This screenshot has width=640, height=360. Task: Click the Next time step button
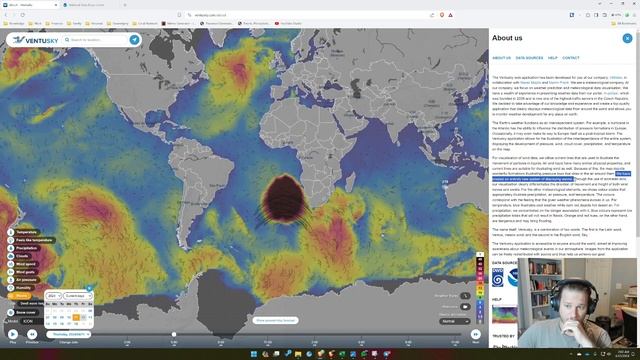[476, 334]
